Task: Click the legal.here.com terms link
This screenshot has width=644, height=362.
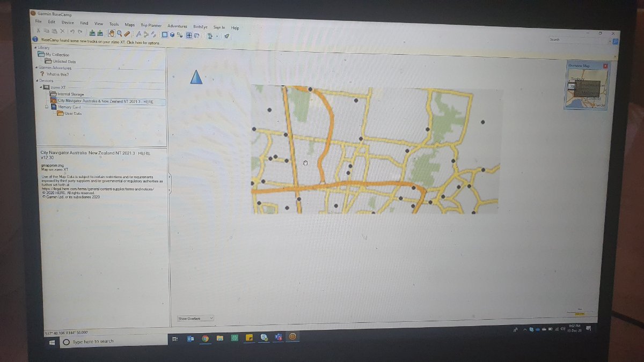Action: tap(98, 189)
